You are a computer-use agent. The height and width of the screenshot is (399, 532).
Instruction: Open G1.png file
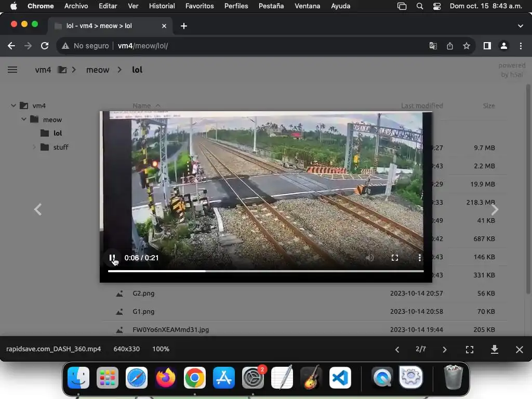pyautogui.click(x=143, y=312)
